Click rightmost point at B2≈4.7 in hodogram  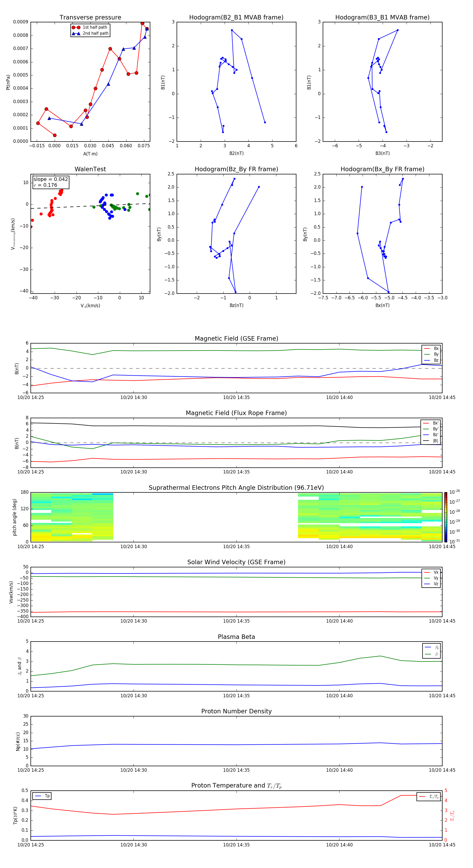265,122
